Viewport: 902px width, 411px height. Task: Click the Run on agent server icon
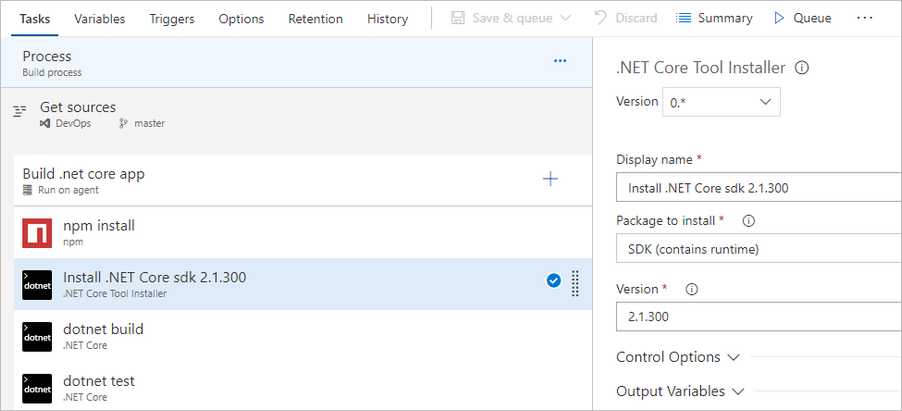[28, 190]
